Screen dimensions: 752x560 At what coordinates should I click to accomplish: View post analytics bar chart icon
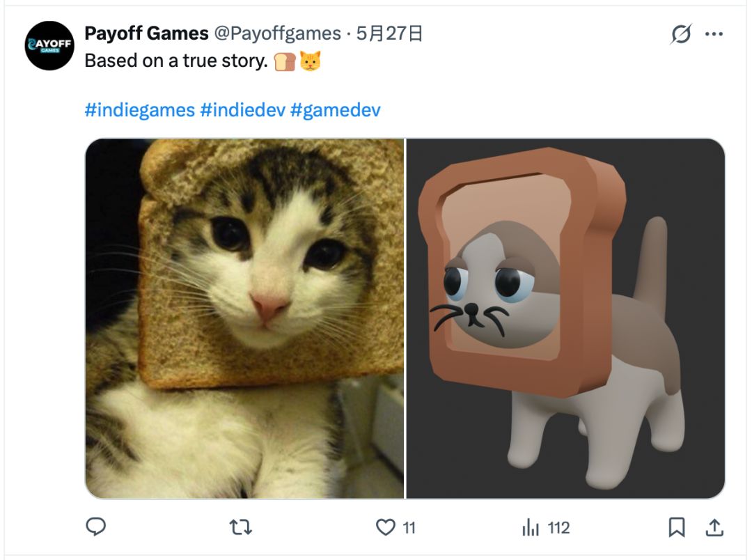coord(531,527)
